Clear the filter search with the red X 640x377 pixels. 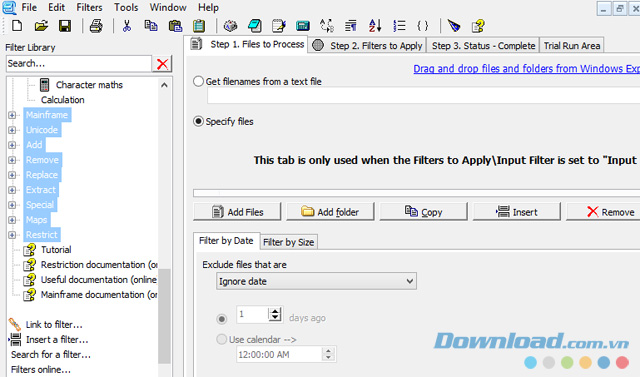pos(162,64)
